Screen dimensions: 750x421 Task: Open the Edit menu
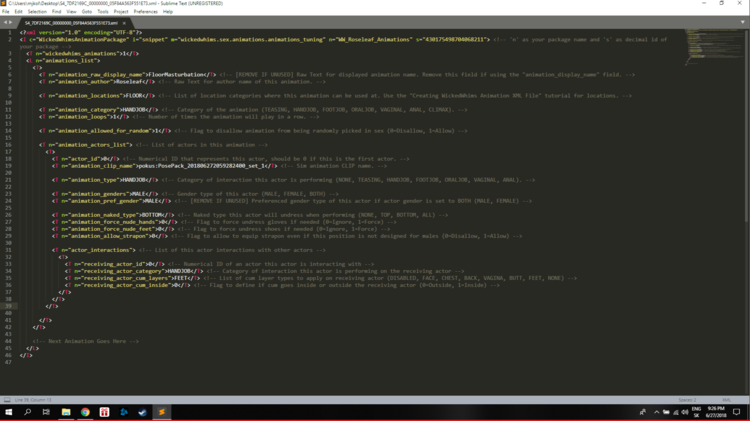pos(18,11)
